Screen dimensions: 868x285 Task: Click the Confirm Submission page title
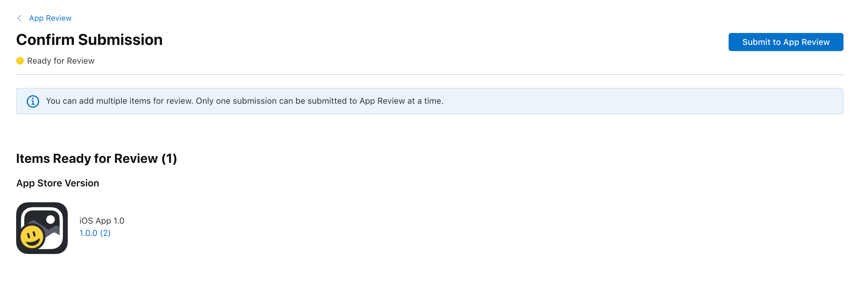(x=89, y=40)
